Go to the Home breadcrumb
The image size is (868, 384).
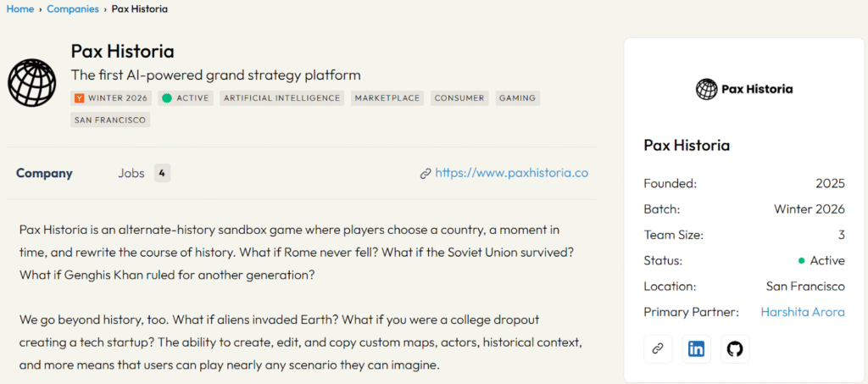click(x=19, y=9)
